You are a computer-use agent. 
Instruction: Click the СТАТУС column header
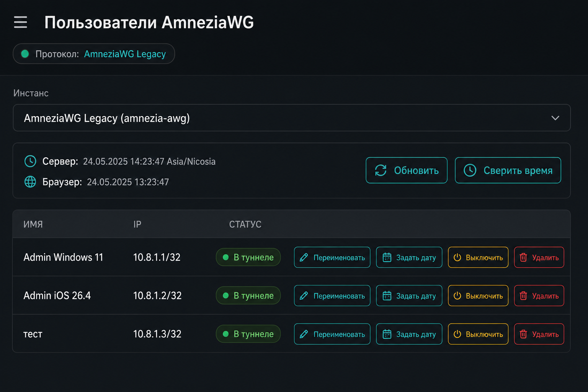click(x=245, y=224)
